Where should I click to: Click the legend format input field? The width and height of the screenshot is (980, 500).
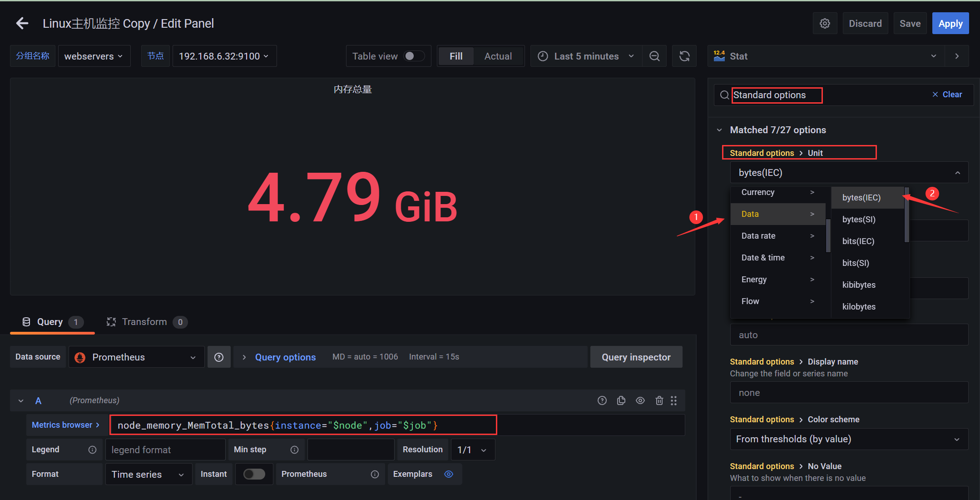[166, 450]
